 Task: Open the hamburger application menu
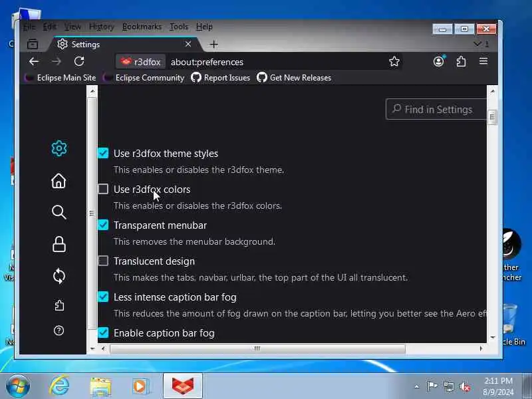(x=483, y=61)
